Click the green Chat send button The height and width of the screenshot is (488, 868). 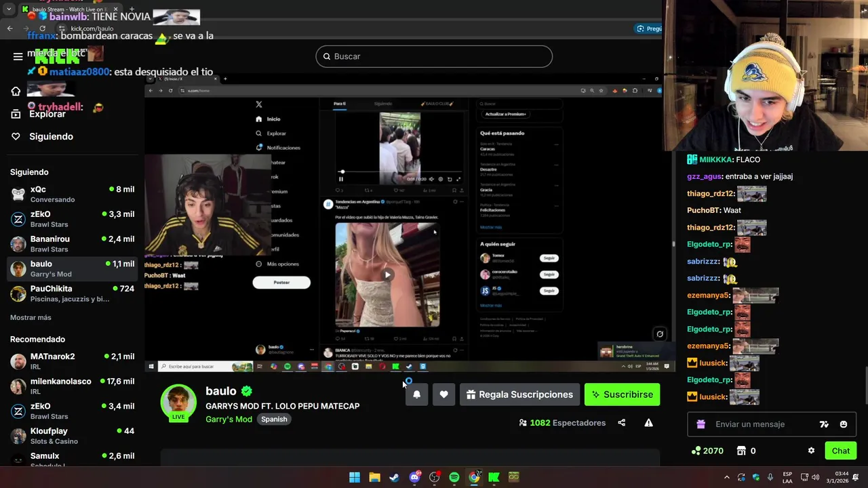(840, 451)
